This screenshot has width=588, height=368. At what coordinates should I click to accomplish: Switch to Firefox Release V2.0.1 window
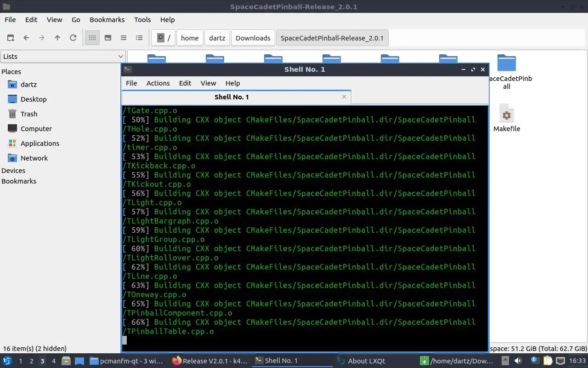click(209, 361)
